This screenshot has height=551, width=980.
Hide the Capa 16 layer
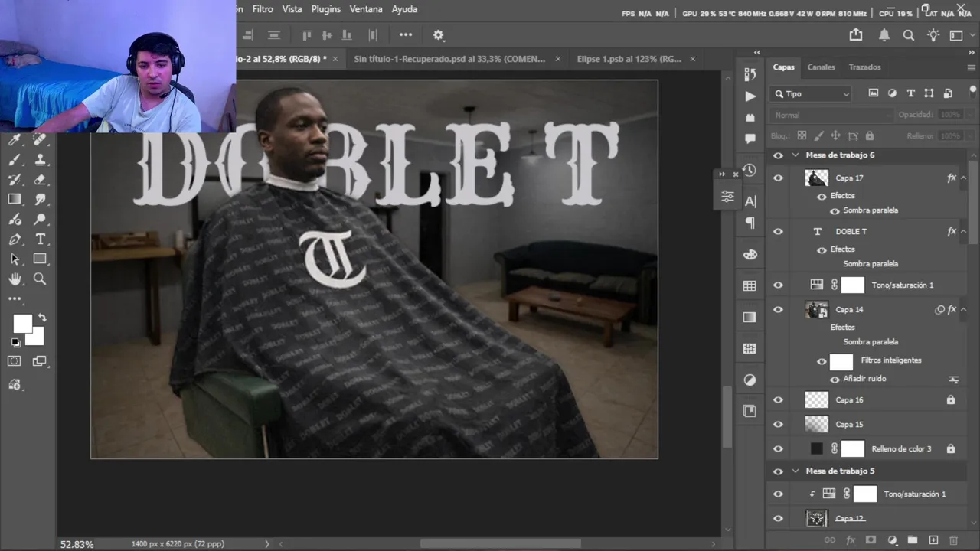[x=779, y=400]
